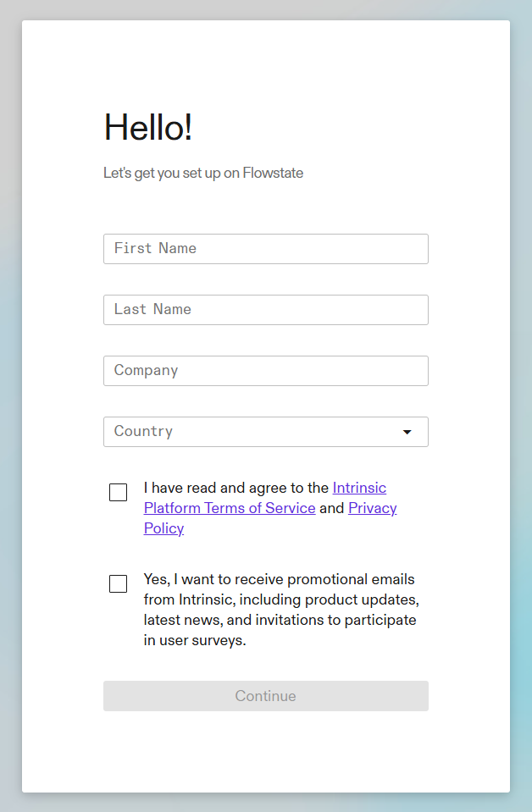Click the "Yes, I want to receive" label text

279,580
